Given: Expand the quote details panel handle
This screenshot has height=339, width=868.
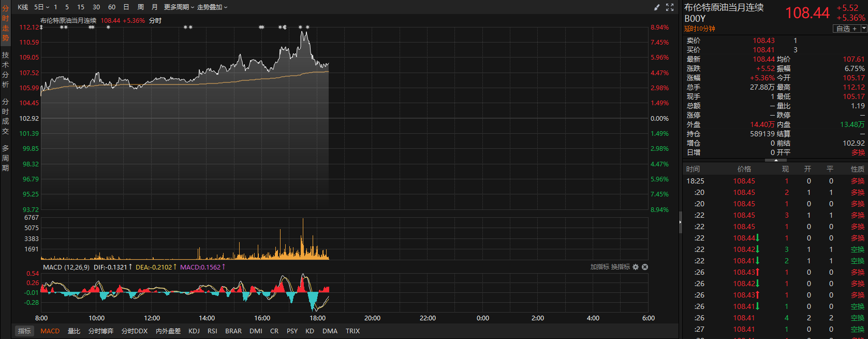Looking at the screenshot, I should click(x=775, y=160).
